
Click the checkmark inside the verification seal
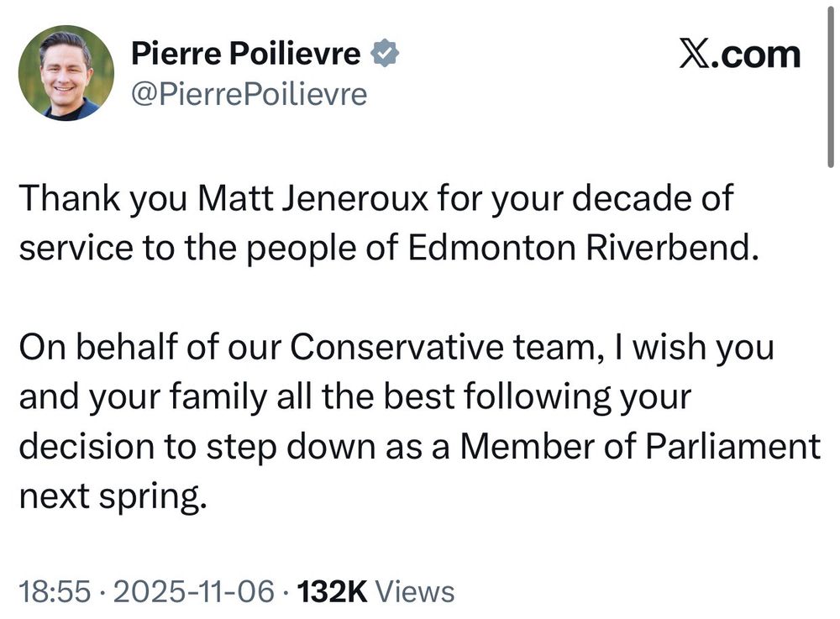[386, 52]
